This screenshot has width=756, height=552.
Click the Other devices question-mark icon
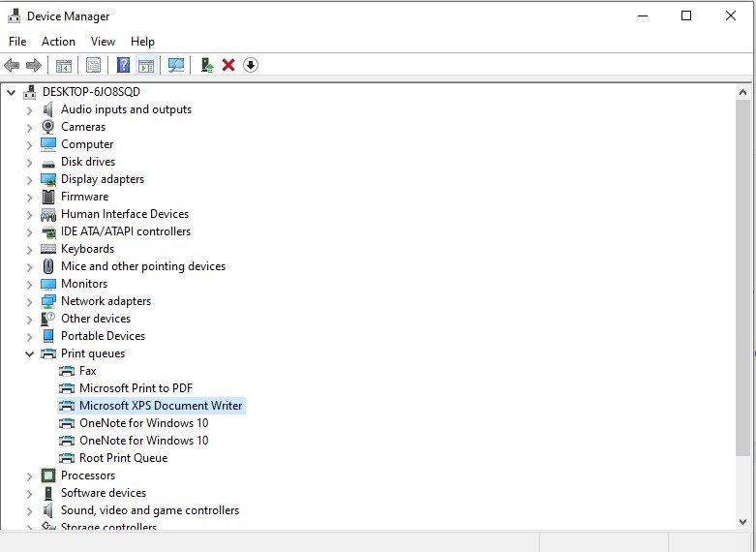[48, 319]
